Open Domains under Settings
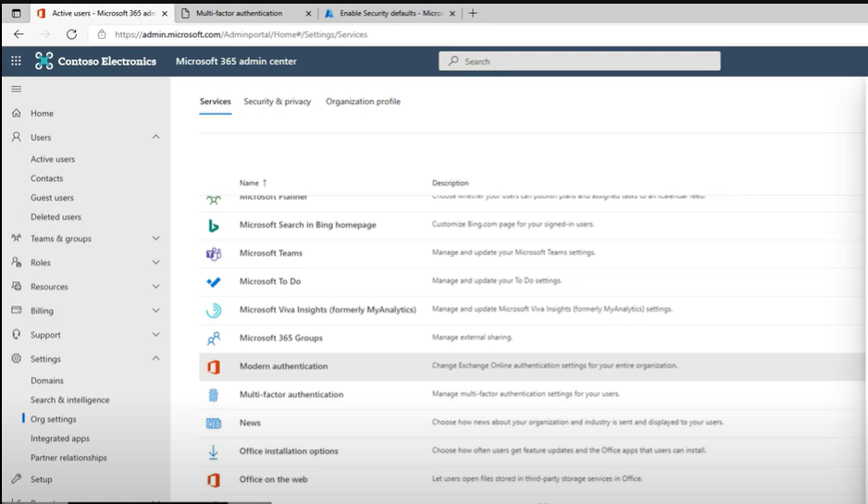 click(x=47, y=381)
